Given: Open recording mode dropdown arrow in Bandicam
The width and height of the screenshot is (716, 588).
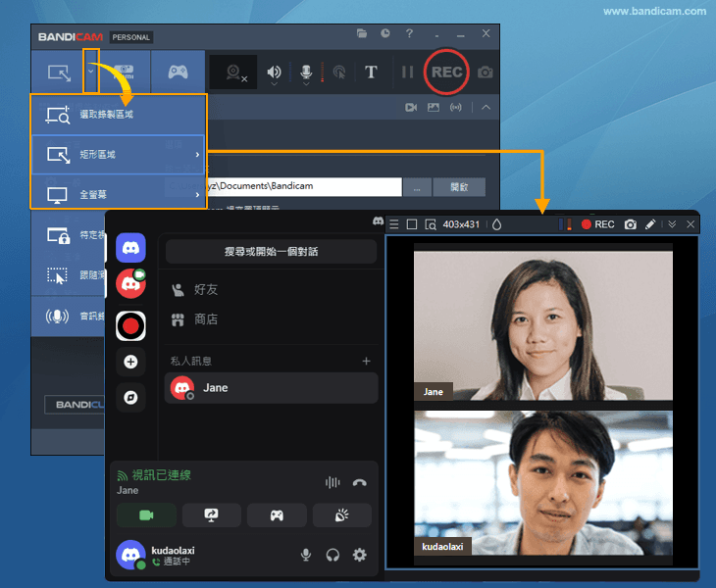Looking at the screenshot, I should coord(91,72).
